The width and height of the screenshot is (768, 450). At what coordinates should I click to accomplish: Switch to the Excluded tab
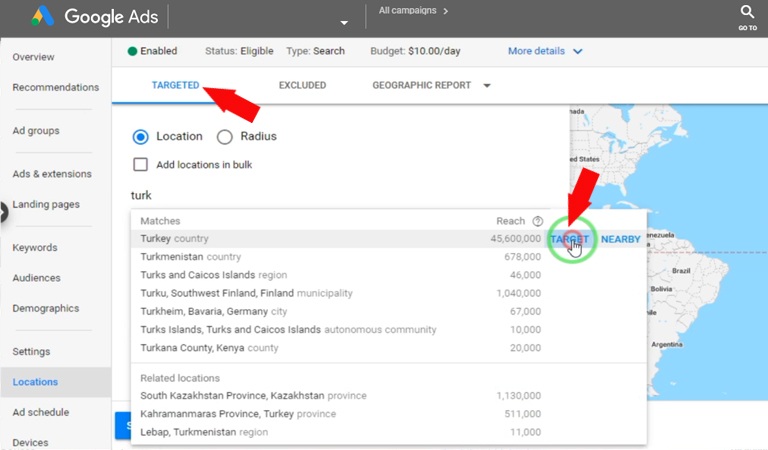[302, 85]
